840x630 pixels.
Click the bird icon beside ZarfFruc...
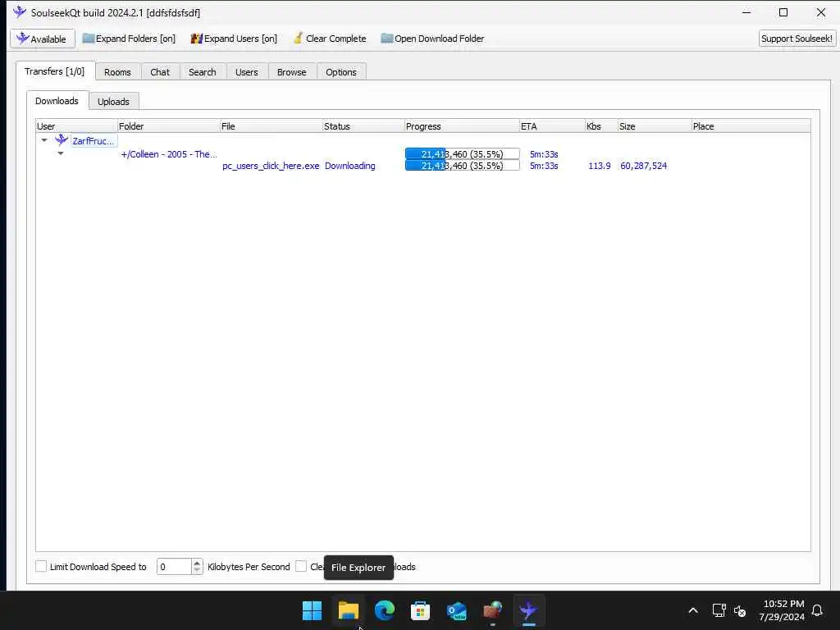[x=62, y=140]
